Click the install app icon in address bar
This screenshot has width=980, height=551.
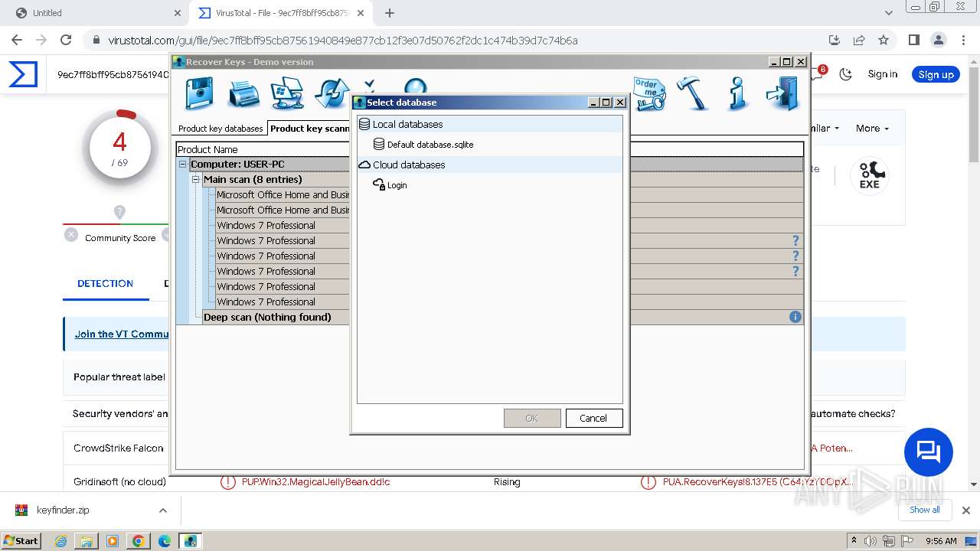tap(835, 40)
